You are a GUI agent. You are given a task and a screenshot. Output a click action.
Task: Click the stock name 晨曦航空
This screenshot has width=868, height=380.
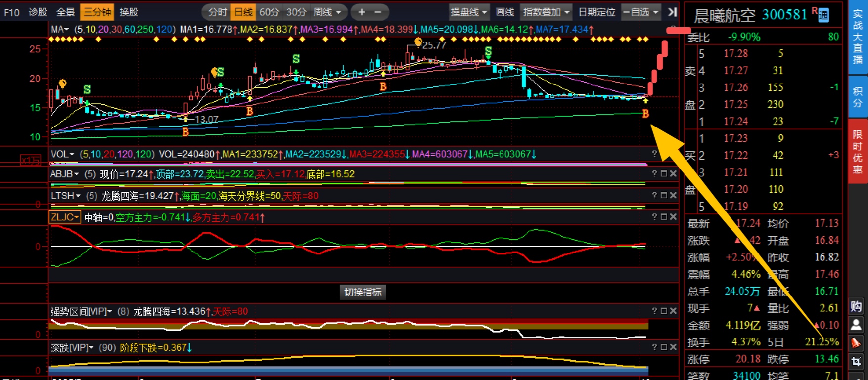point(724,16)
